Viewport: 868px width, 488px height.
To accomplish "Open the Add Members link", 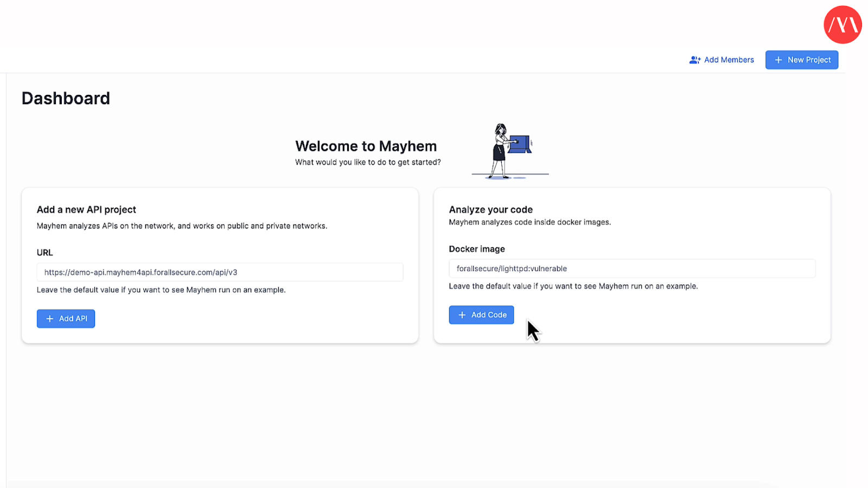I will [722, 60].
